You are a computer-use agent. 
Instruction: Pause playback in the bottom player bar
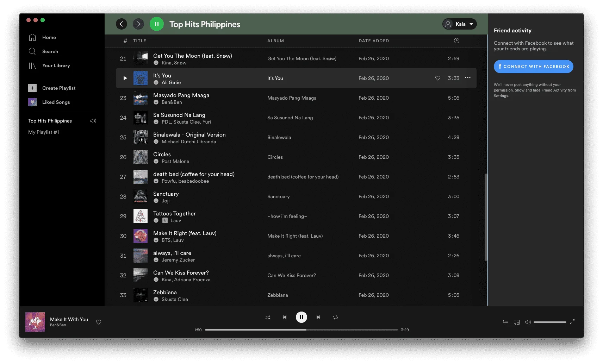point(301,317)
